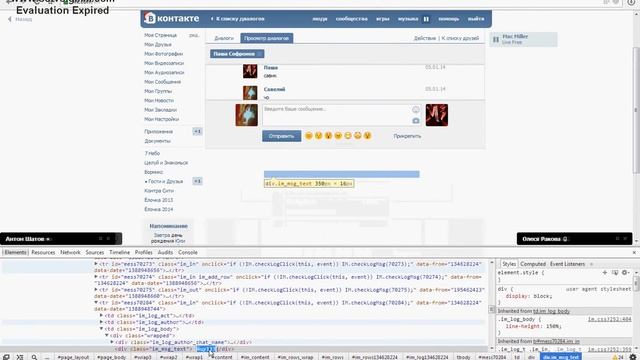Click the ВКонтакте logo

(x=172, y=18)
